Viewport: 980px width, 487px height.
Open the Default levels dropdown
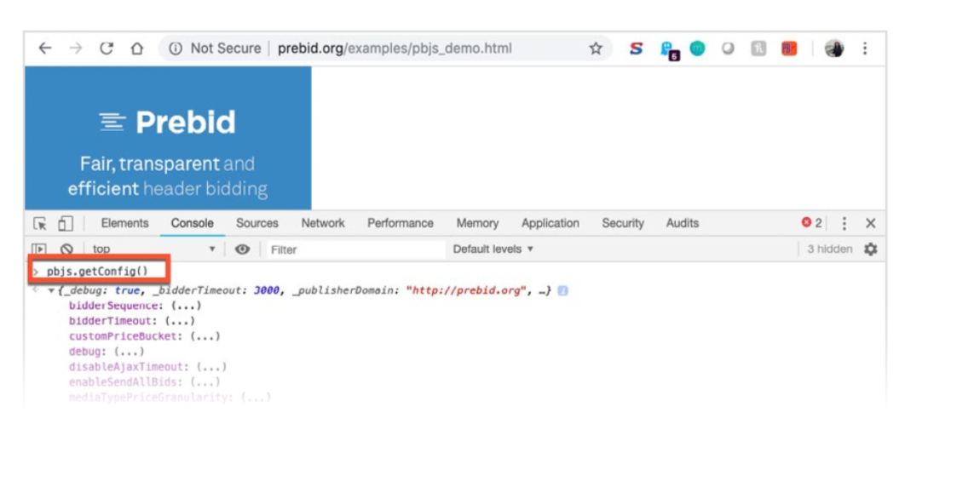point(493,249)
